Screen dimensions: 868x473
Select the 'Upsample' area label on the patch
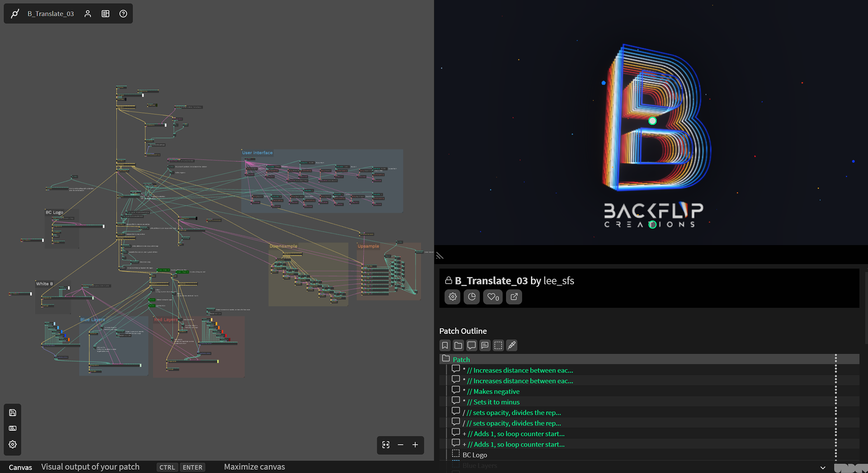[368, 246]
